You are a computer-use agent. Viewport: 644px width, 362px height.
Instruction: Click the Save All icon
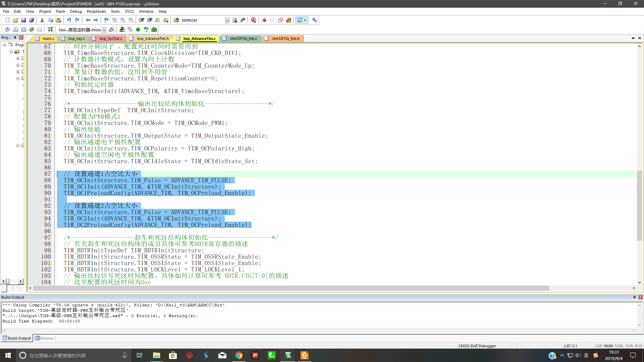32,20
